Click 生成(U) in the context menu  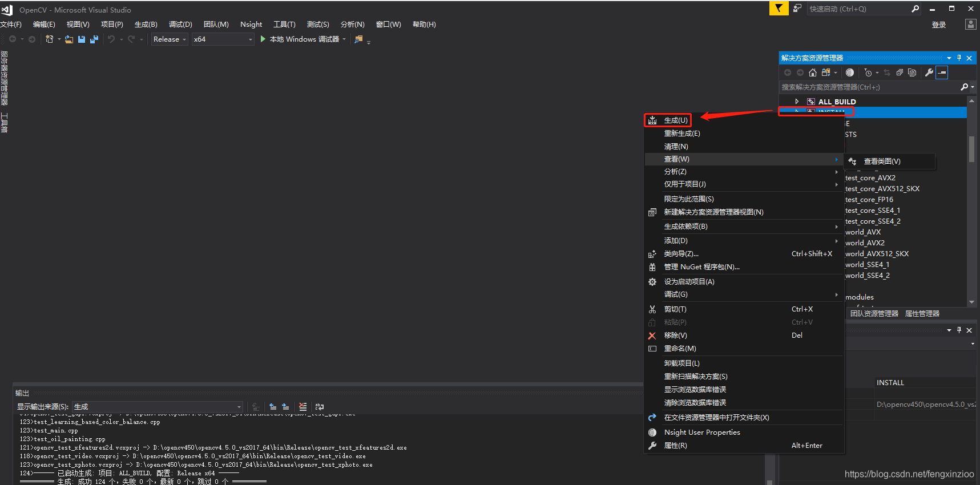[744, 120]
